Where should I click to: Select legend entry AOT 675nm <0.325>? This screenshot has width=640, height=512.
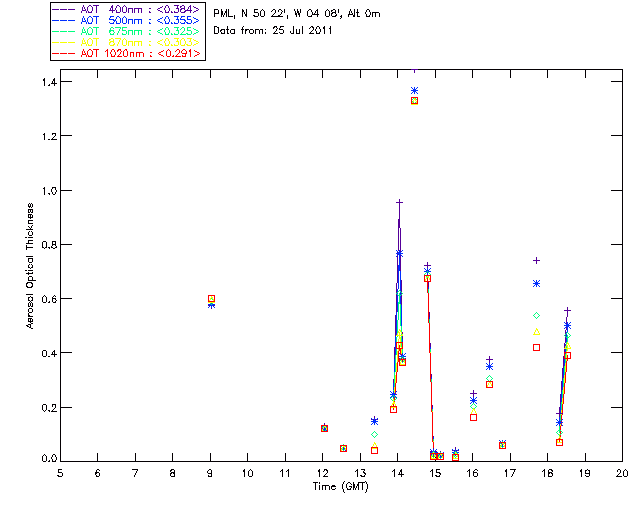coord(127,31)
